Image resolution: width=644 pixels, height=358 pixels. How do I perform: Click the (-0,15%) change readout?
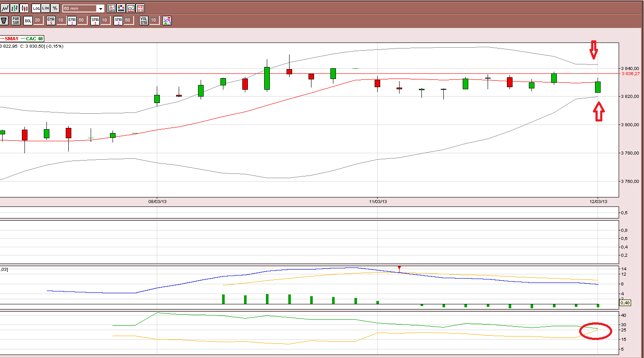[55, 46]
